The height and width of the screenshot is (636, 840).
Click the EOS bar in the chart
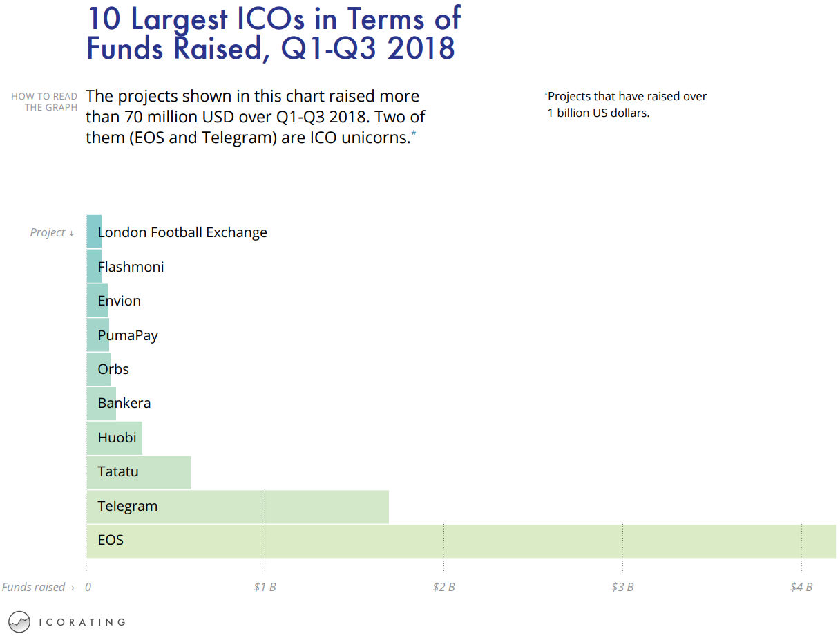pos(461,541)
